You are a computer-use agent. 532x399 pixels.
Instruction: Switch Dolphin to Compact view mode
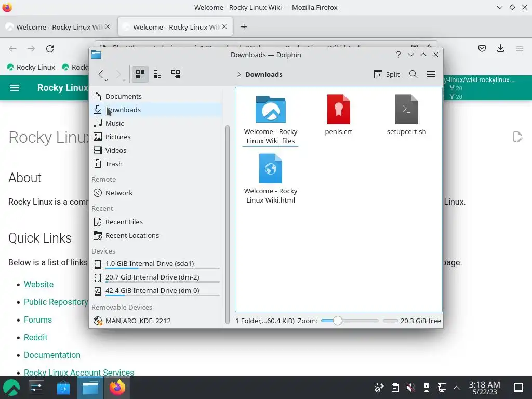tap(158, 74)
